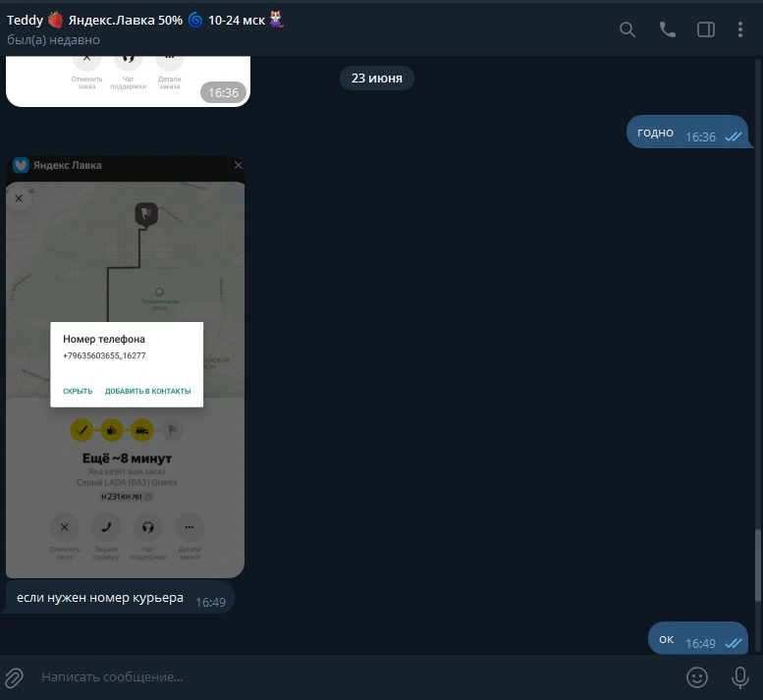The height and width of the screenshot is (700, 763).
Task: Open search in the Teddy chat
Action: [x=627, y=29]
